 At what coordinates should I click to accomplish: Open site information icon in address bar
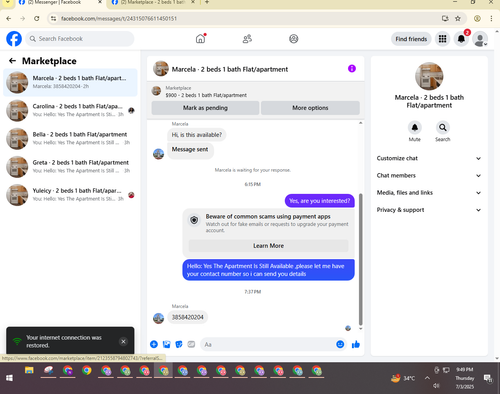pyautogui.click(x=53, y=19)
